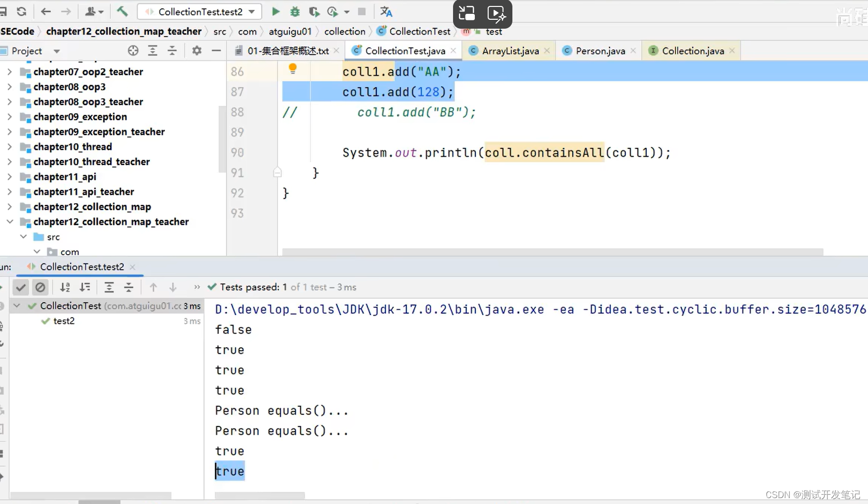Click the intention lightbulb on line 86
Screen dimensions: 868x504
(x=293, y=69)
